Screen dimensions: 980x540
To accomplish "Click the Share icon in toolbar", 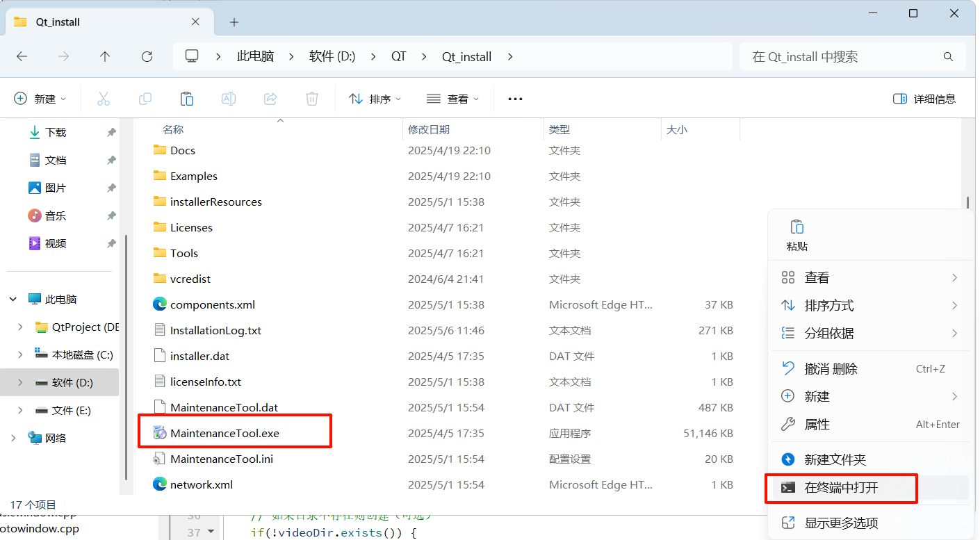I will click(270, 99).
